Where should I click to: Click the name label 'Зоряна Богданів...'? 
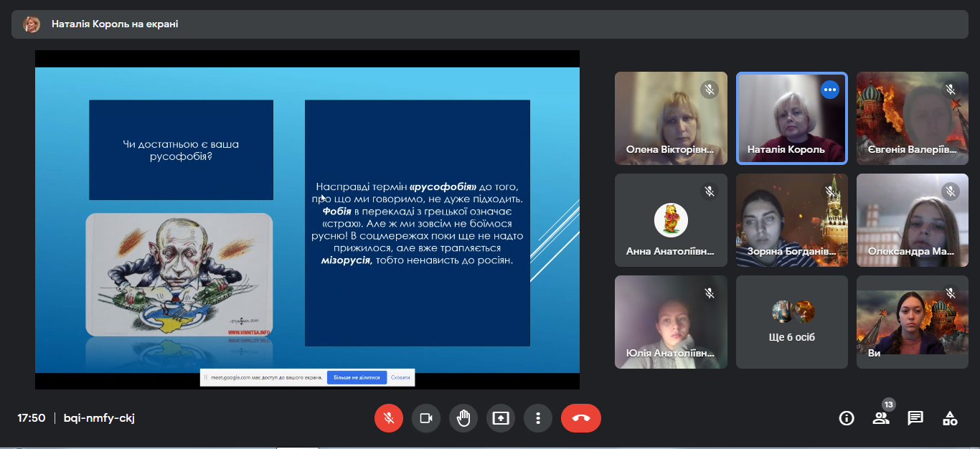click(x=792, y=252)
